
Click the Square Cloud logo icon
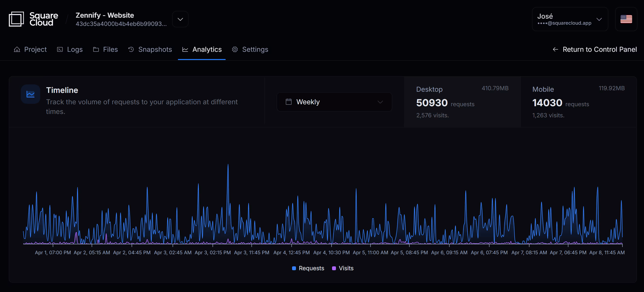point(16,19)
